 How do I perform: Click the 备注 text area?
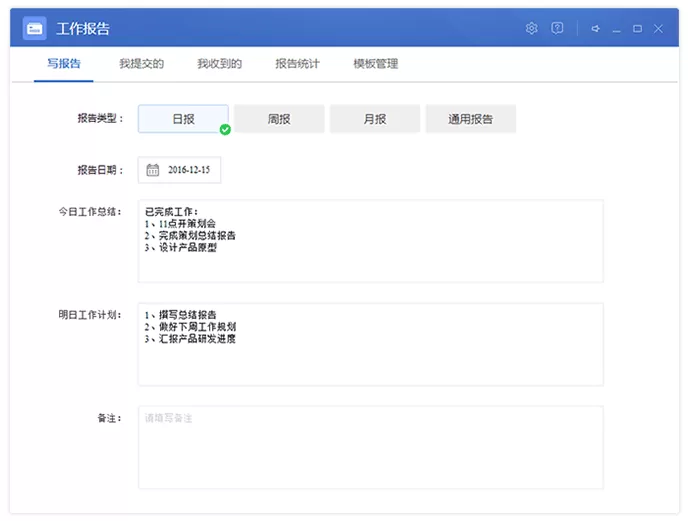click(x=371, y=447)
